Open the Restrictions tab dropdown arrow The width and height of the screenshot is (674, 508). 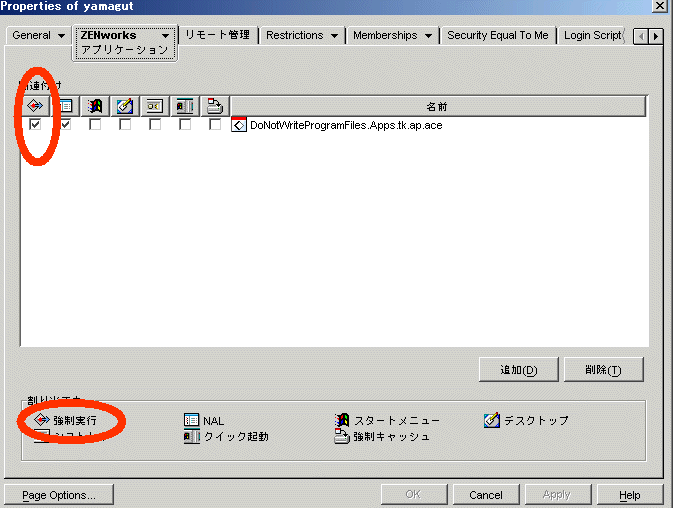(334, 36)
